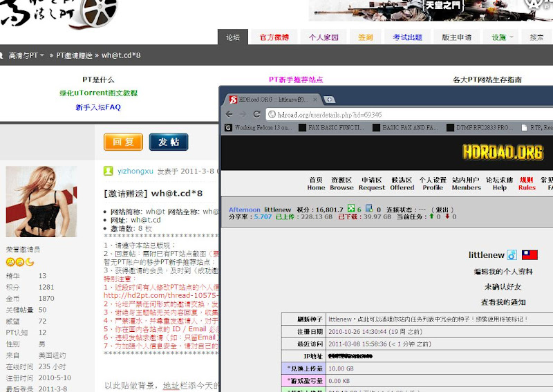The image size is (553, 392).
Task: Click the green upload arrow in status bar
Action: [x=431, y=216]
